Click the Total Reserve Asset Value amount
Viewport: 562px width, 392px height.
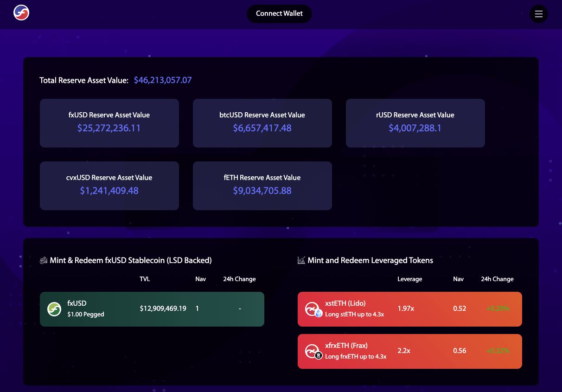click(x=163, y=80)
